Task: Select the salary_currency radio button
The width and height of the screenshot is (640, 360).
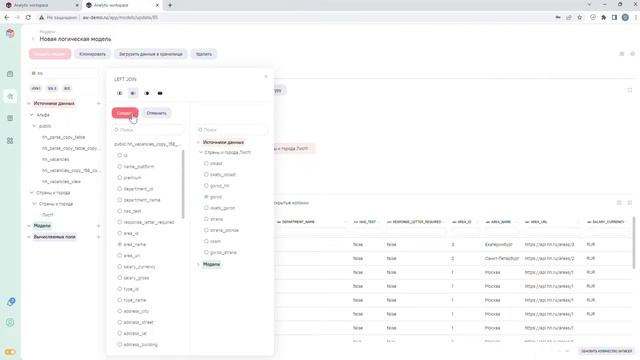Action: pos(120,267)
